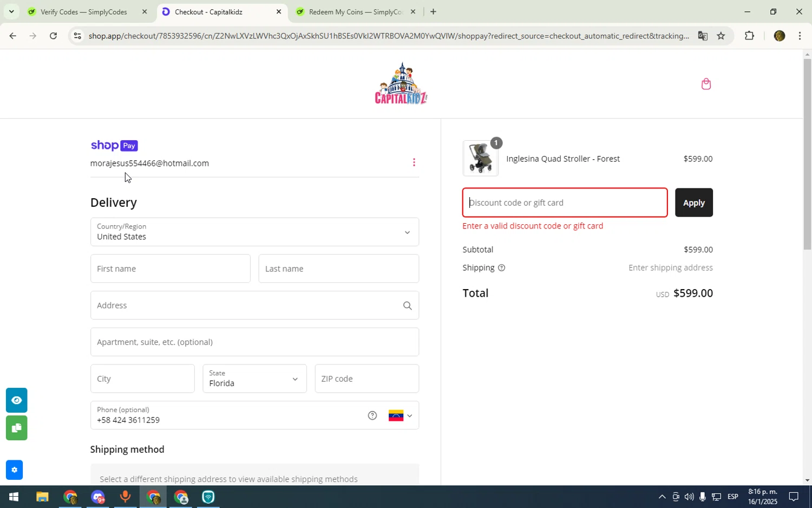Open the tab search dropdown arrow

coord(11,11)
